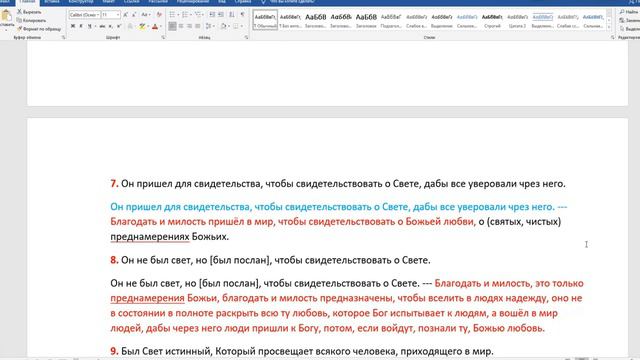This screenshot has height=360, width=640.
Task: Switch to Конструктор (Design) ribbon tab
Action: 81,2
